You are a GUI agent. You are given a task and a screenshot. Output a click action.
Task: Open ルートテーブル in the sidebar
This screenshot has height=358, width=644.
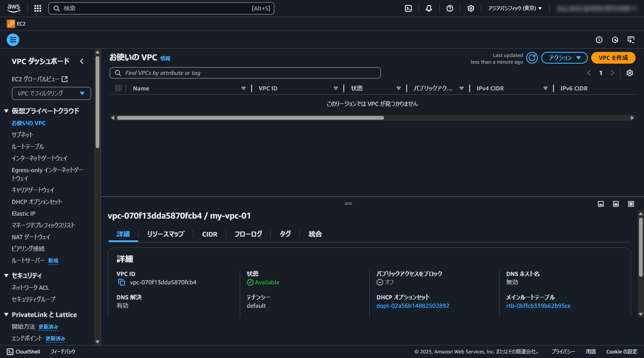click(x=28, y=147)
